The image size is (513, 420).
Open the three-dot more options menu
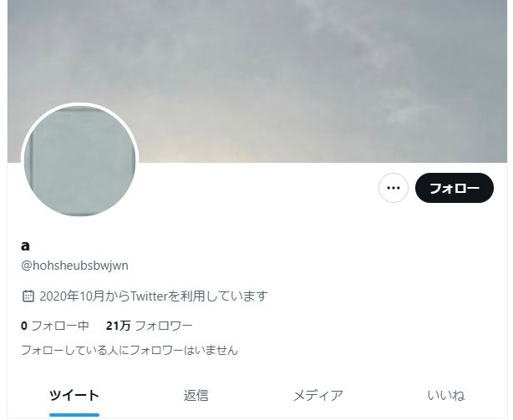pos(393,188)
